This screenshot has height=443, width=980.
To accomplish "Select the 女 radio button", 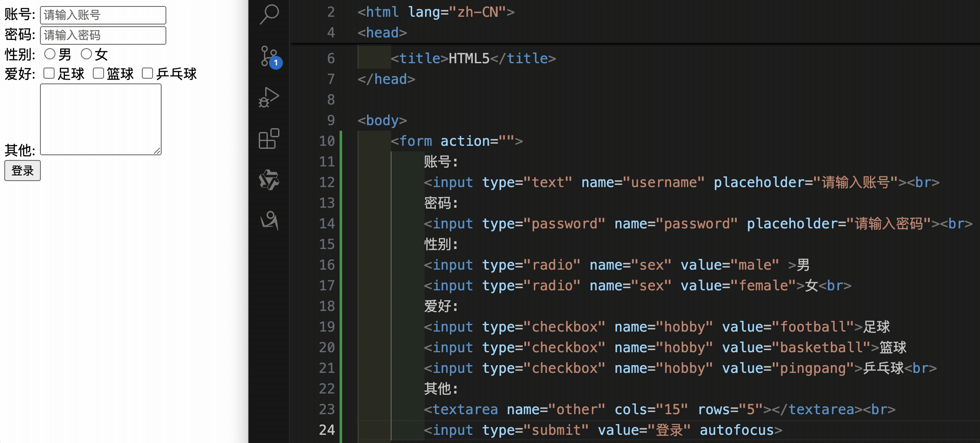I will click(86, 54).
